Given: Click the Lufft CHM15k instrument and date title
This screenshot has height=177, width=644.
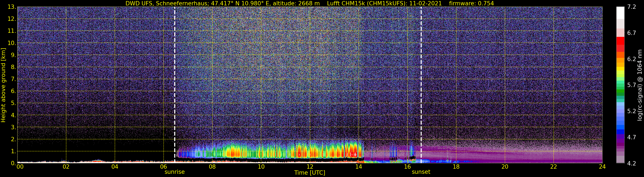Looking at the screenshot, I should pos(384,3).
